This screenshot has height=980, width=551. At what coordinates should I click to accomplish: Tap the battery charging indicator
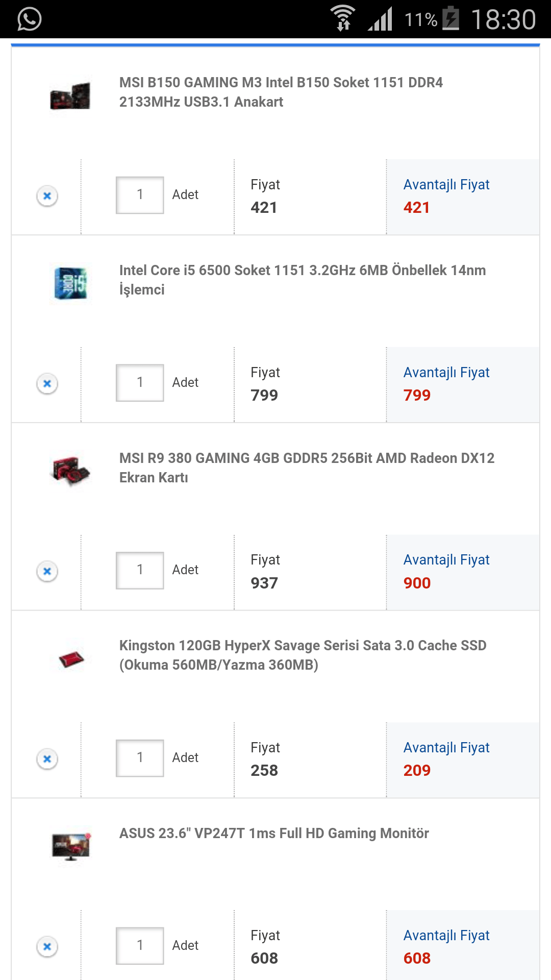(x=451, y=19)
